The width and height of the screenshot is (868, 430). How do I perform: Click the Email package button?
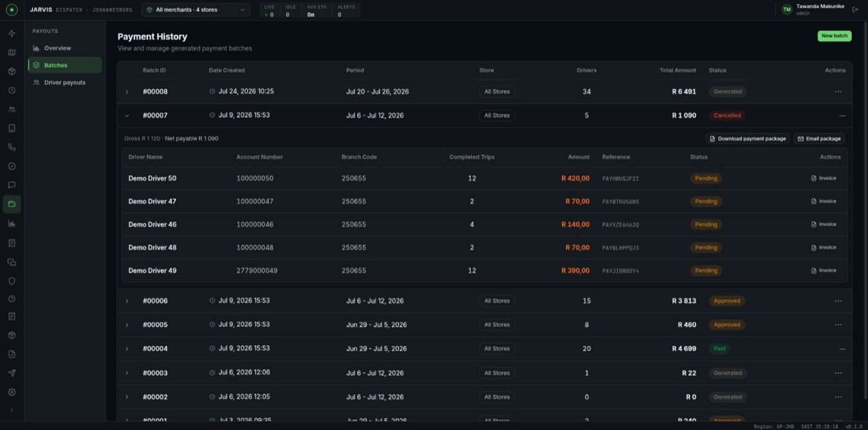(818, 139)
